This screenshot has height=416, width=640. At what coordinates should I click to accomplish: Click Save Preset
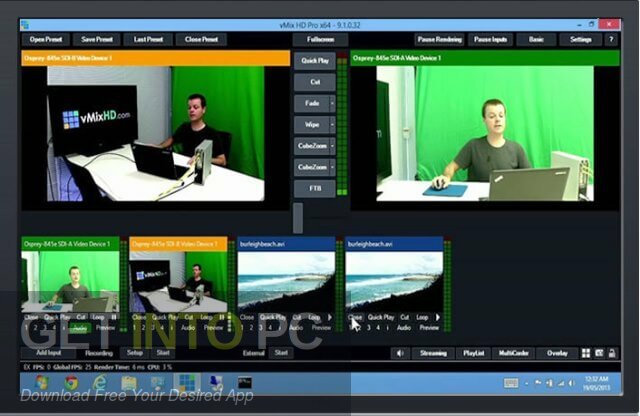97,40
